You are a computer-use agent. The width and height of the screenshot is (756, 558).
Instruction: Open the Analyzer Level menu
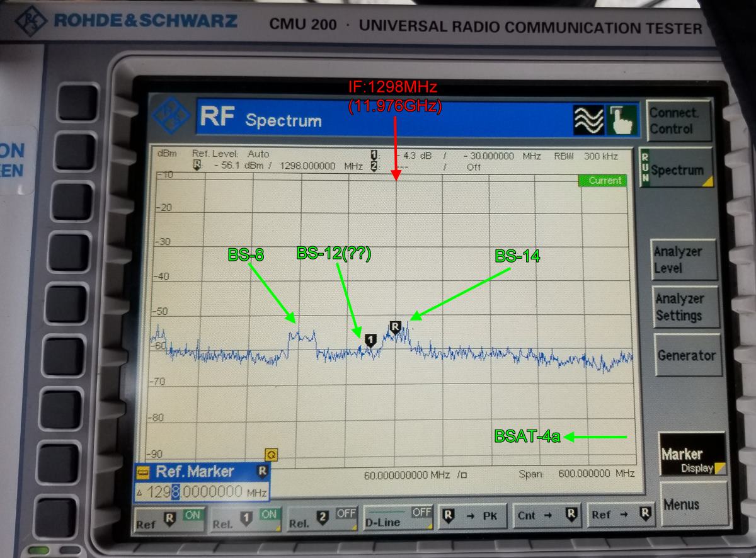point(684,259)
